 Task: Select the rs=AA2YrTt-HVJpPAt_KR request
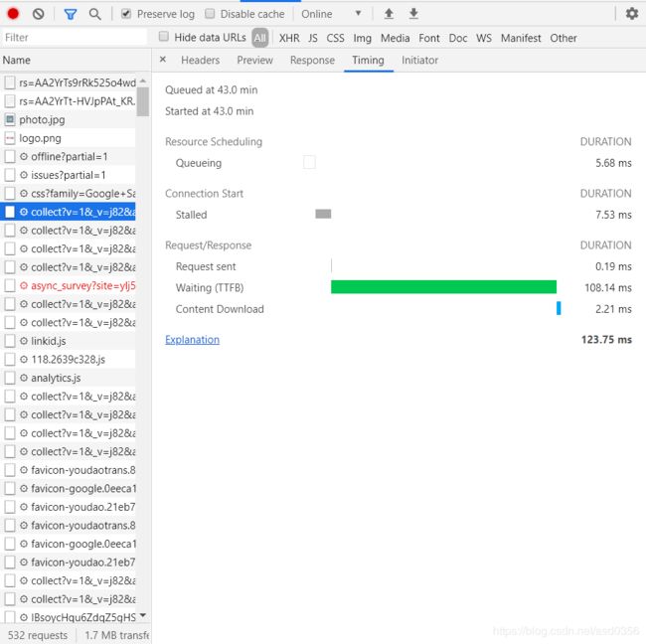coord(68,101)
